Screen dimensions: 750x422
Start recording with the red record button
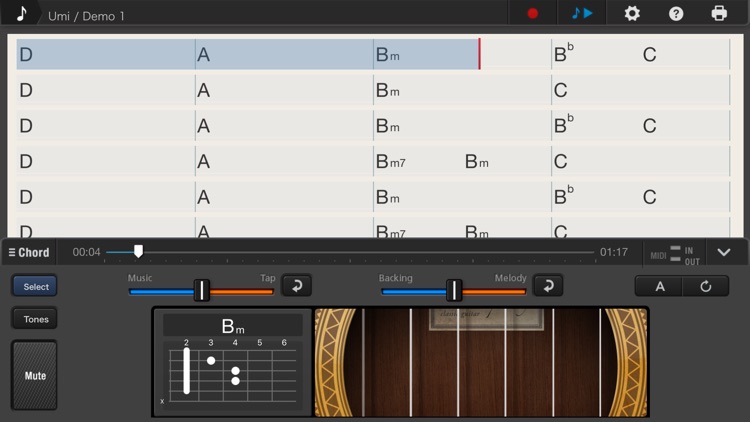pos(532,13)
